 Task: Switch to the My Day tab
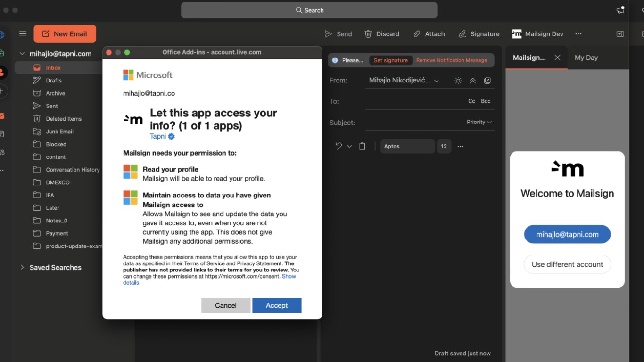[x=586, y=58]
